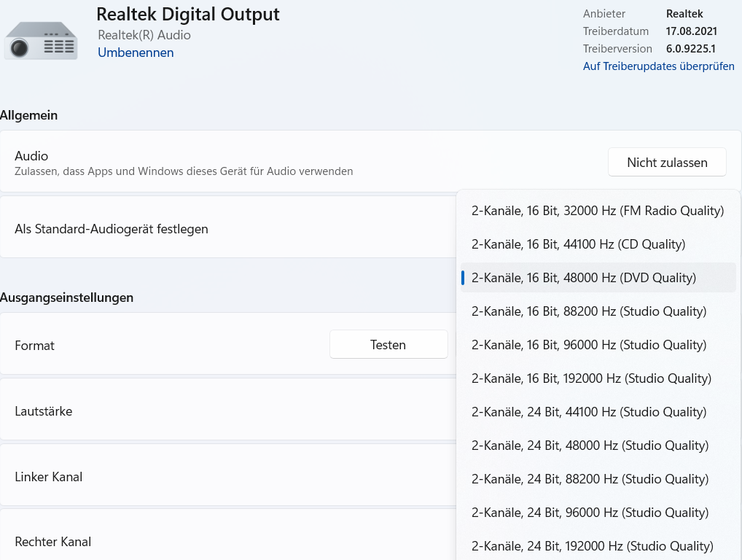The width and height of the screenshot is (742, 560).
Task: Click the Nicht zulassen button
Action: click(667, 163)
